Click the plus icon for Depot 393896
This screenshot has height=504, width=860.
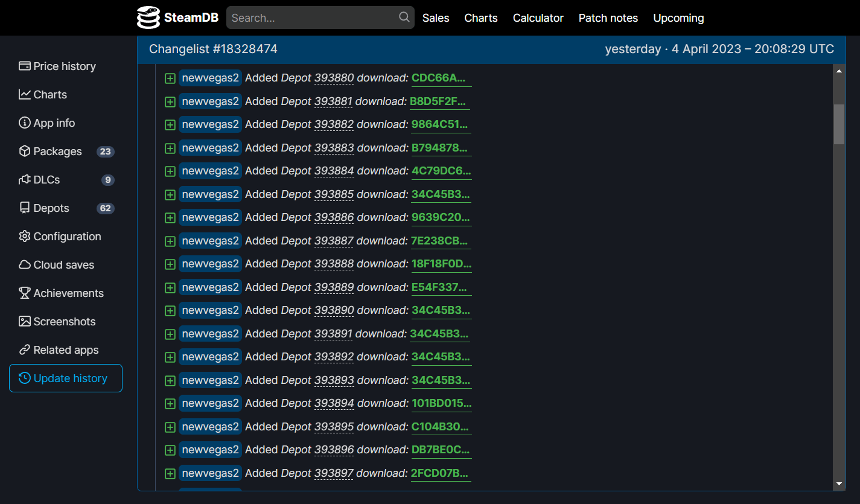point(170,450)
